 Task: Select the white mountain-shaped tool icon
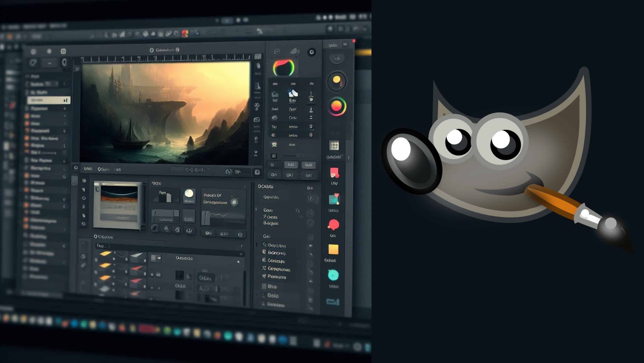(293, 93)
